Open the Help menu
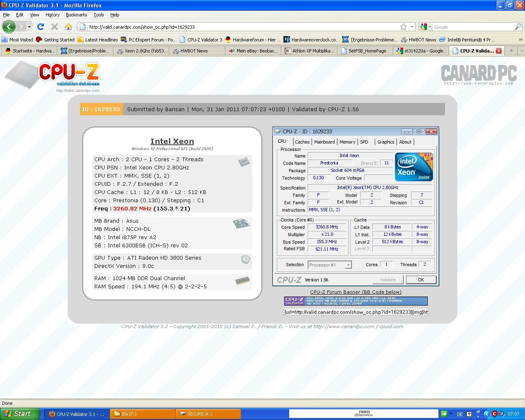 (x=115, y=15)
